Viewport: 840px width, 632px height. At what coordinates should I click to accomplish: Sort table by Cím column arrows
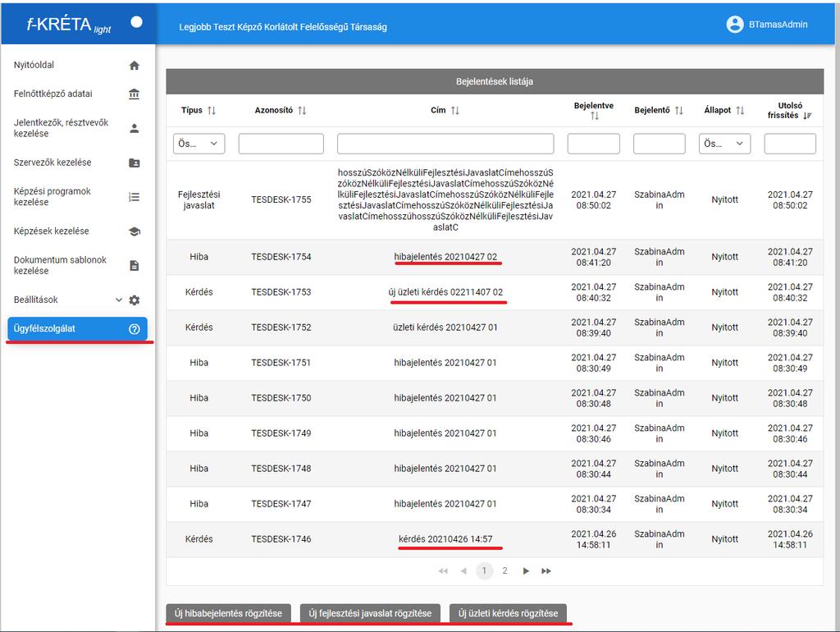click(x=454, y=111)
